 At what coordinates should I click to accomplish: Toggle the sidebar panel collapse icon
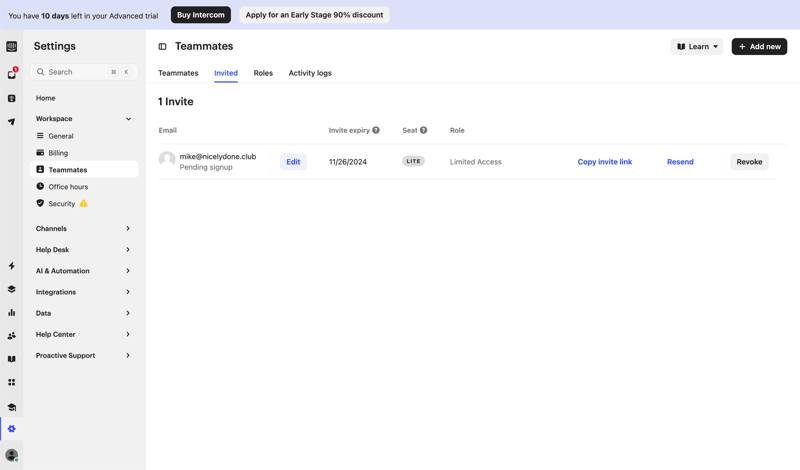pos(162,47)
